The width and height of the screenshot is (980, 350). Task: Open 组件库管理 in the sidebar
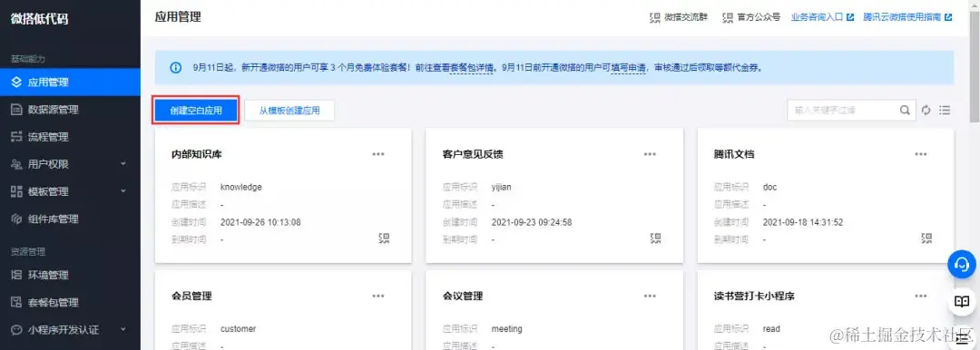pyautogui.click(x=70, y=219)
